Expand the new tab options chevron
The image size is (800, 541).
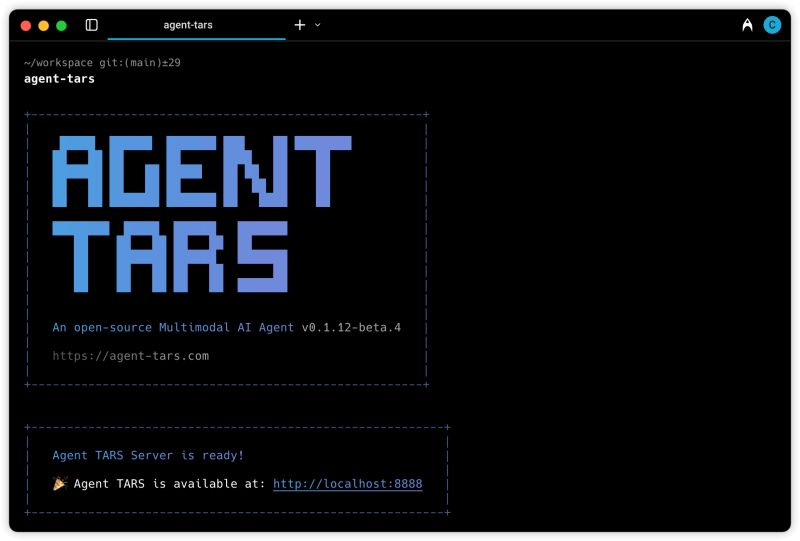click(317, 25)
